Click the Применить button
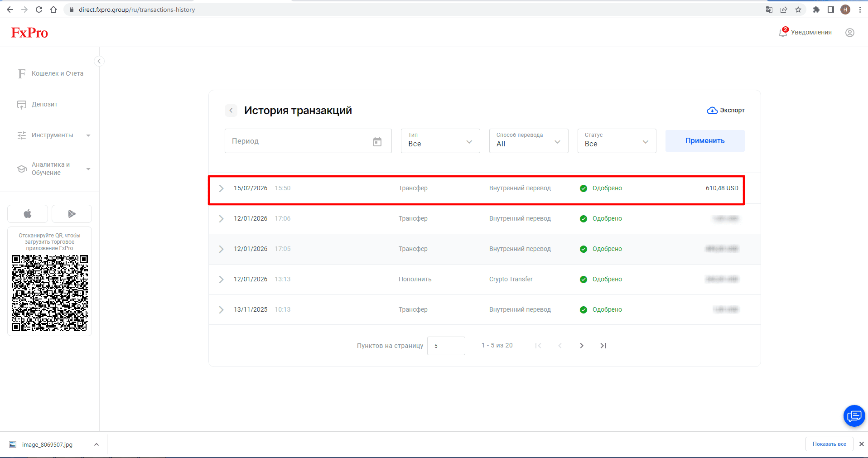The image size is (868, 458). (x=705, y=141)
